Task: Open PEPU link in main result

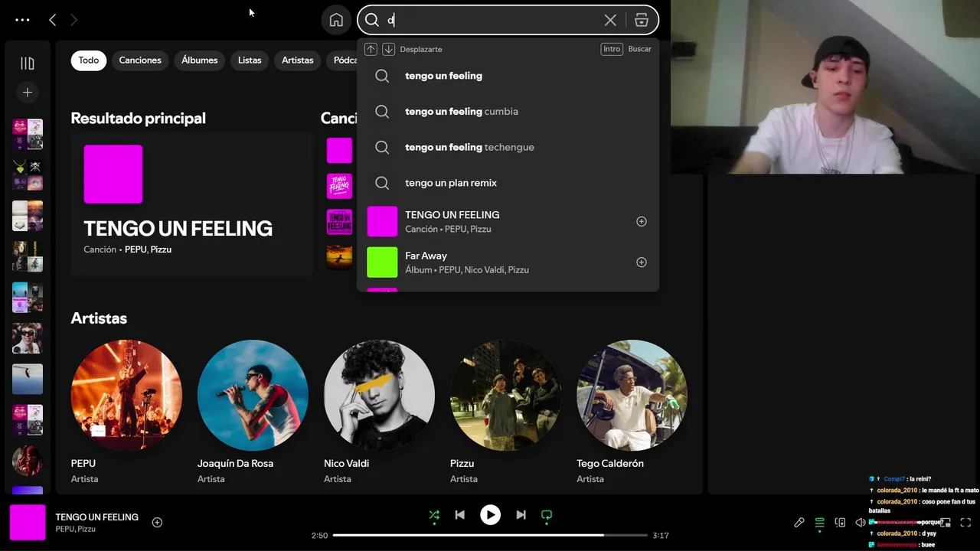Action: [136, 249]
